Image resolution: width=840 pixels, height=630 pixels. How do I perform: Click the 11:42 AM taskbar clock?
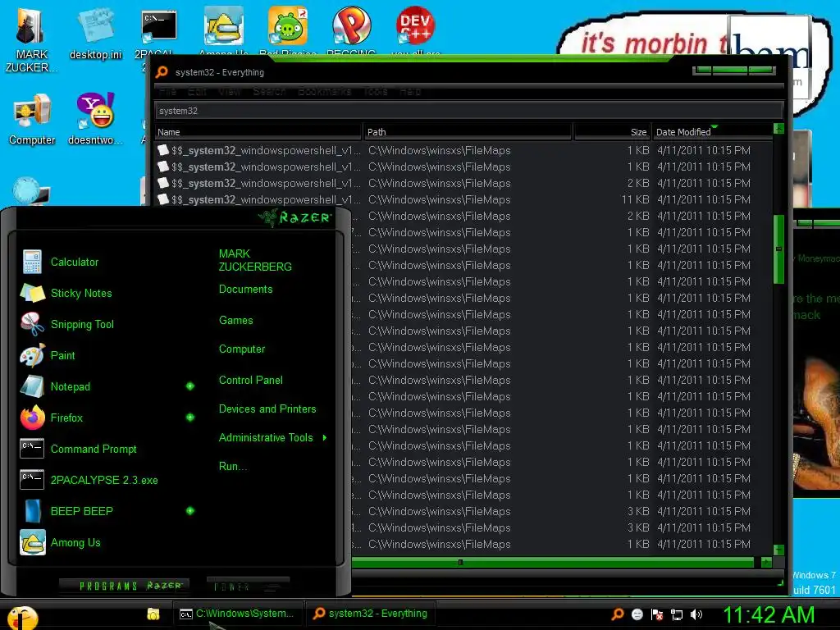(769, 615)
